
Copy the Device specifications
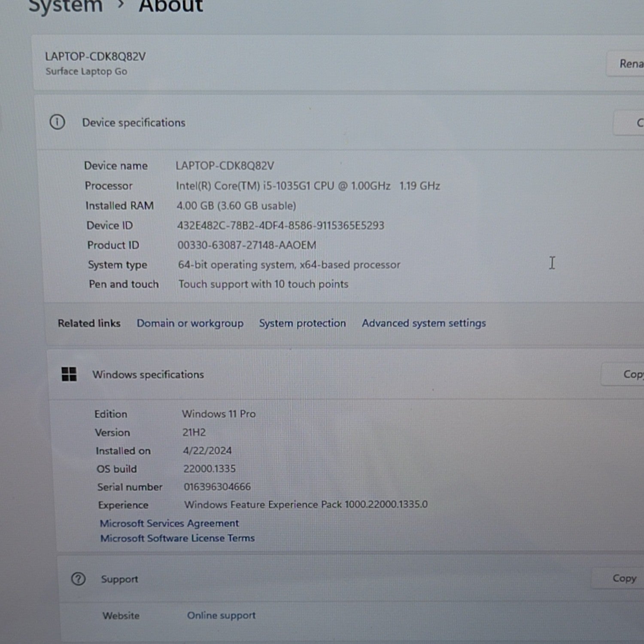pos(629,123)
